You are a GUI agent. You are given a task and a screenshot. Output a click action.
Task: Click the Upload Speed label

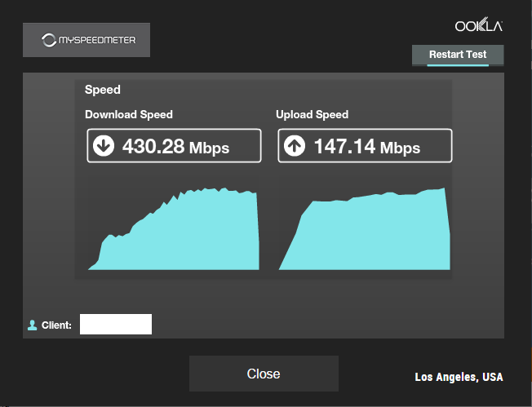pos(313,115)
